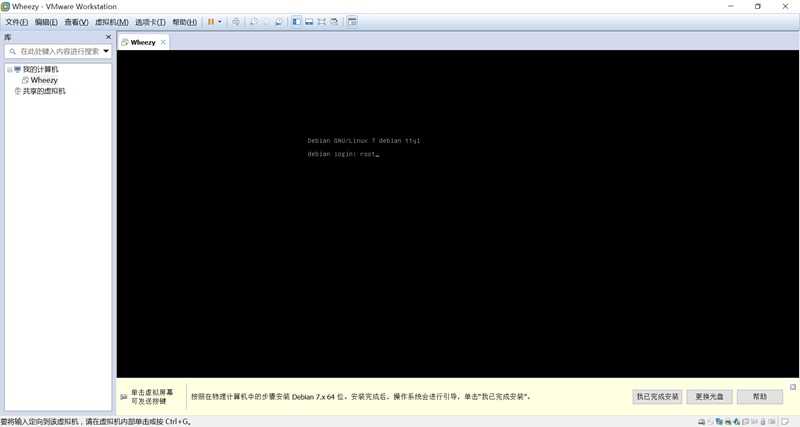Open the snapshot manager
Screen dimensions: 800x427
click(279, 22)
